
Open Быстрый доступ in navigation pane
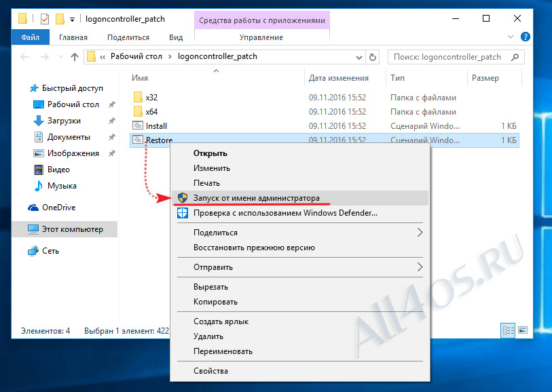point(72,88)
